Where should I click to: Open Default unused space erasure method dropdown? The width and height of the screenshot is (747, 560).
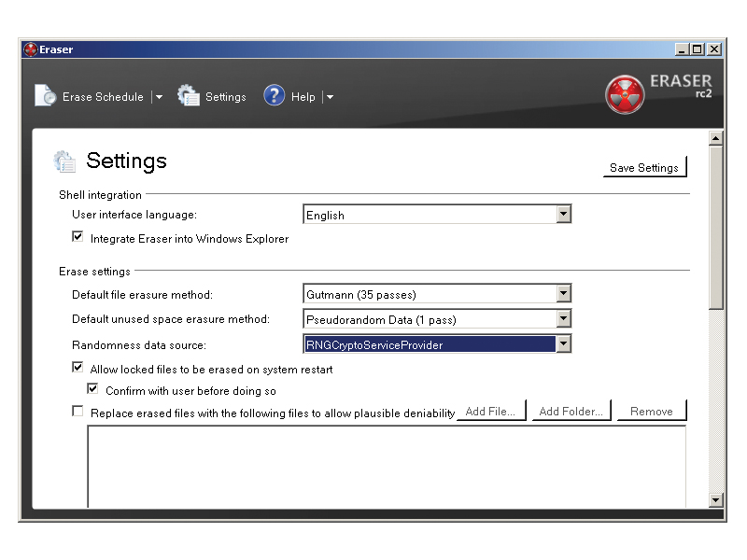437,319
